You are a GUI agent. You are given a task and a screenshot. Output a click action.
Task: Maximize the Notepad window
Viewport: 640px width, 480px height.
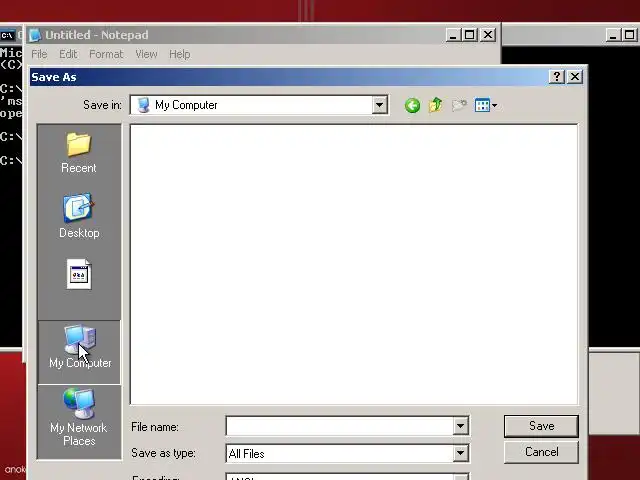point(469,35)
